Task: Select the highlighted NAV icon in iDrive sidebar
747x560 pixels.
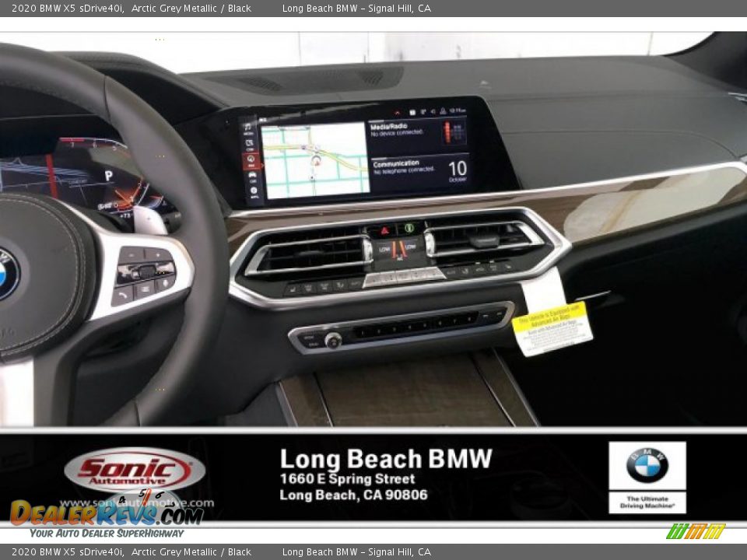Action: [251, 161]
